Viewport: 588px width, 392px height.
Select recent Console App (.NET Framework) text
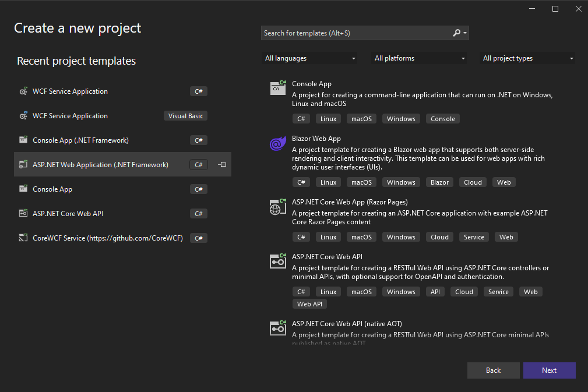(80, 140)
